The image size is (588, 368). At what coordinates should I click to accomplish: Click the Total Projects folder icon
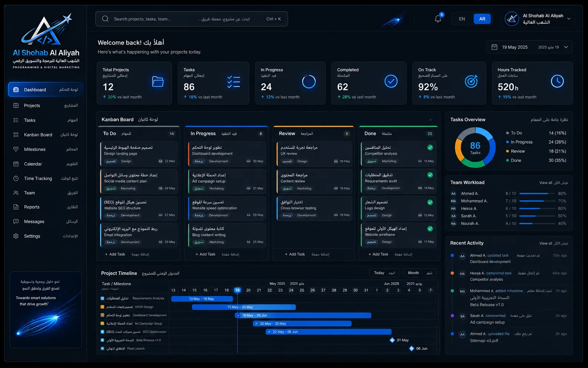(158, 81)
